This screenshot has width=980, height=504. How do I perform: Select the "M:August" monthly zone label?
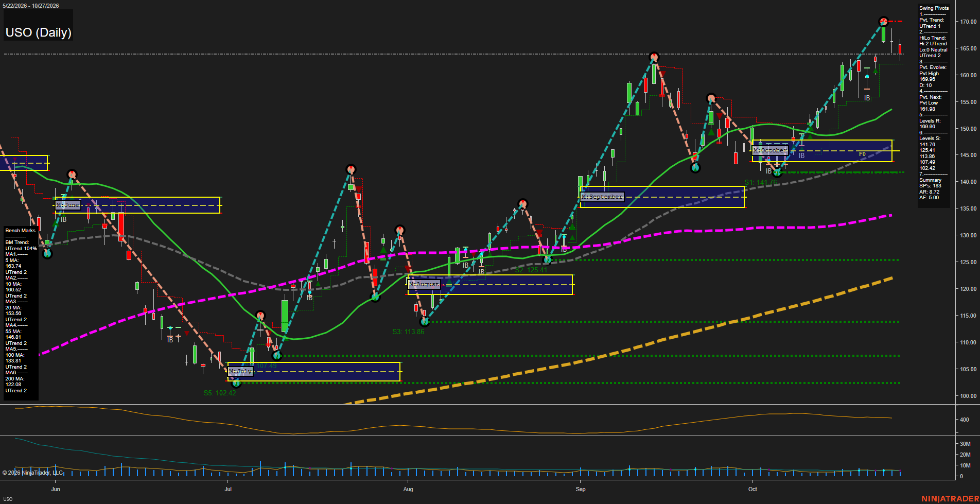(x=424, y=284)
